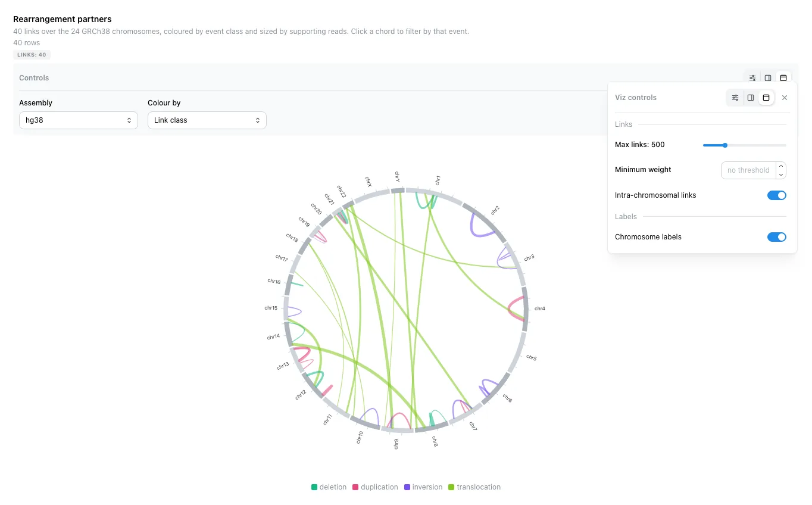This screenshot has height=505, width=812.
Task: Select the side-panel layout icon in Viz controls popover
Action: [x=751, y=98]
